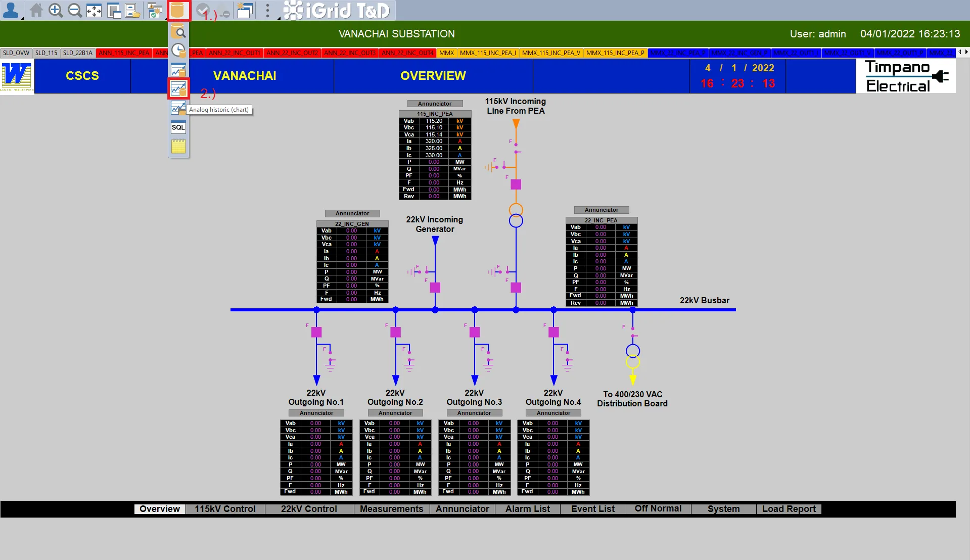The image size is (970, 560).
Task: Select the ANN_115_INC_PEA tab
Action: pos(124,53)
